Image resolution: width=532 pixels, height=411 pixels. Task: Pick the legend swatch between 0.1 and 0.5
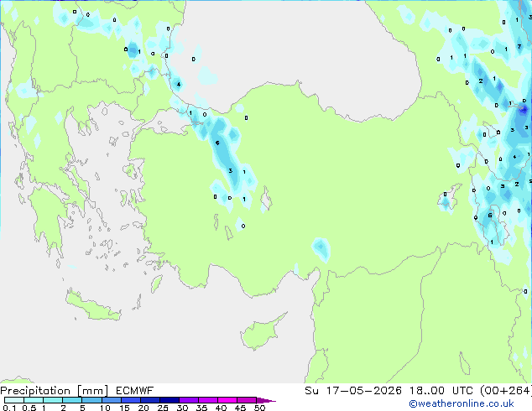point(14,400)
